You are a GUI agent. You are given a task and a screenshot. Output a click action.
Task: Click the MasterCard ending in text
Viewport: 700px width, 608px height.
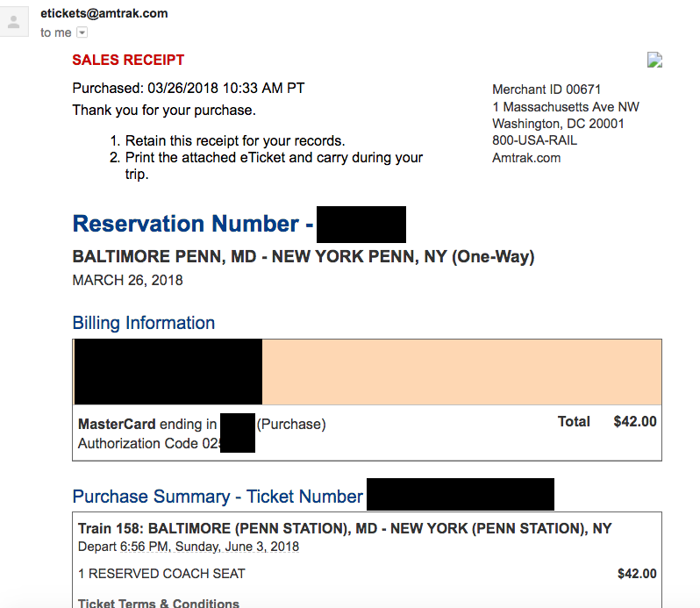tap(147, 424)
